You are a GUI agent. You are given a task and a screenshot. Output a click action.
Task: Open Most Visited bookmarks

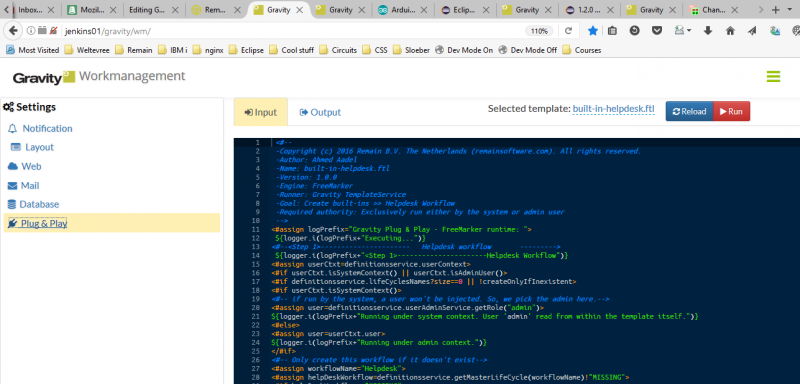tap(33, 50)
